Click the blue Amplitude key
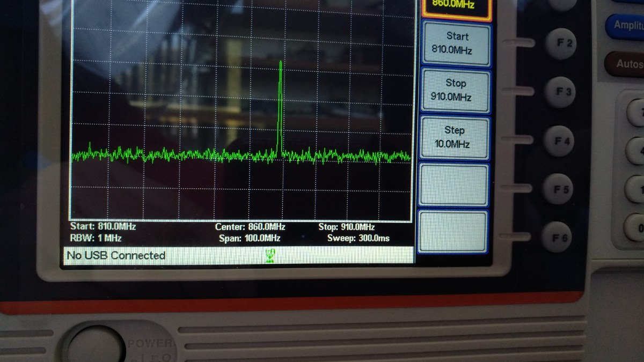This screenshot has height=362, width=644. tap(626, 26)
